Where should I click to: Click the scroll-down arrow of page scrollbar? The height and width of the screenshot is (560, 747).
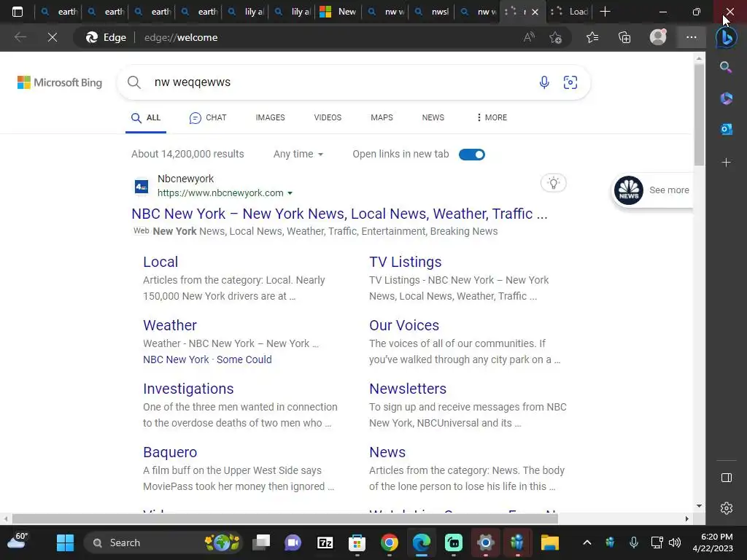tap(699, 506)
